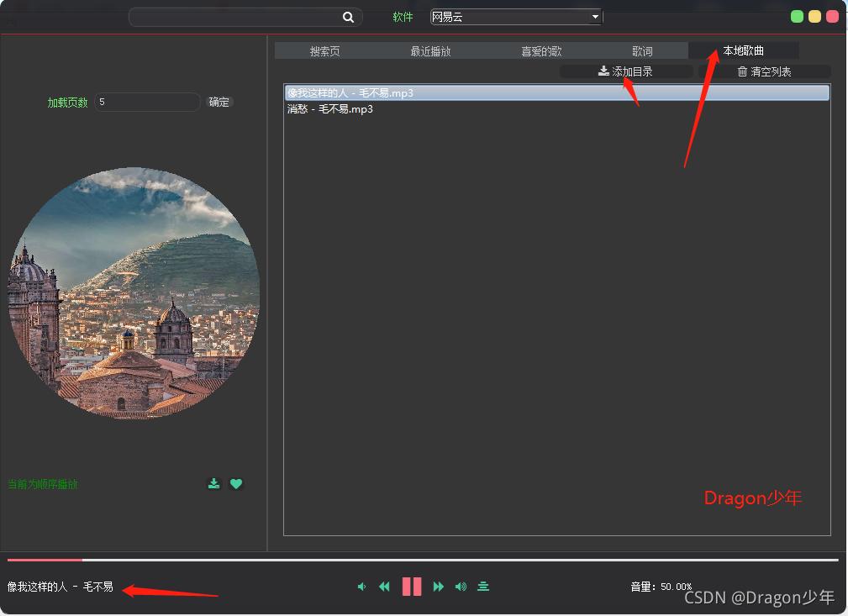Image resolution: width=848 pixels, height=616 pixels.
Task: Decrease the volume with the low-volume icon
Action: coord(361,586)
